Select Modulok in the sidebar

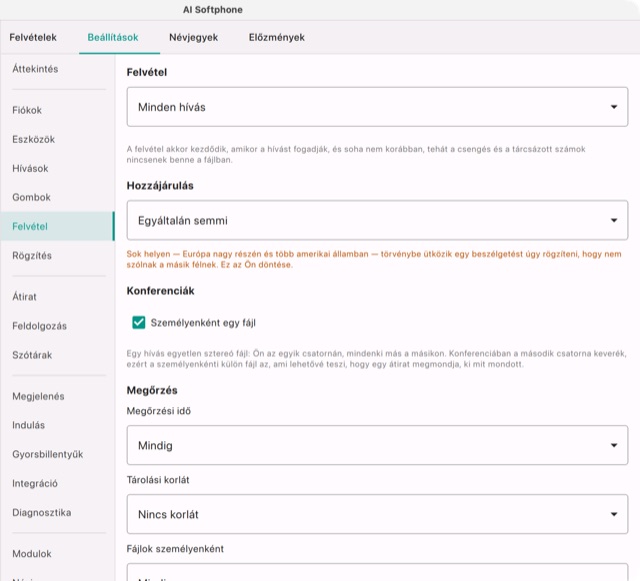[x=58, y=554]
